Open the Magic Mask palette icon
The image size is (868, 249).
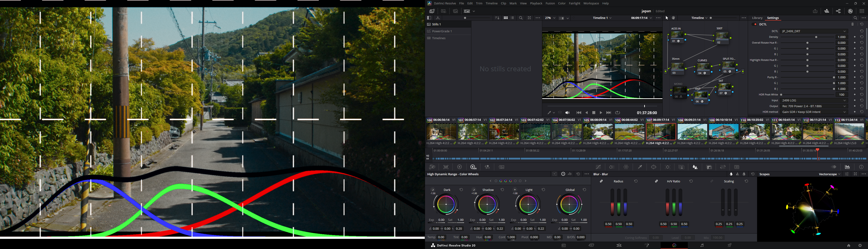[x=681, y=167]
